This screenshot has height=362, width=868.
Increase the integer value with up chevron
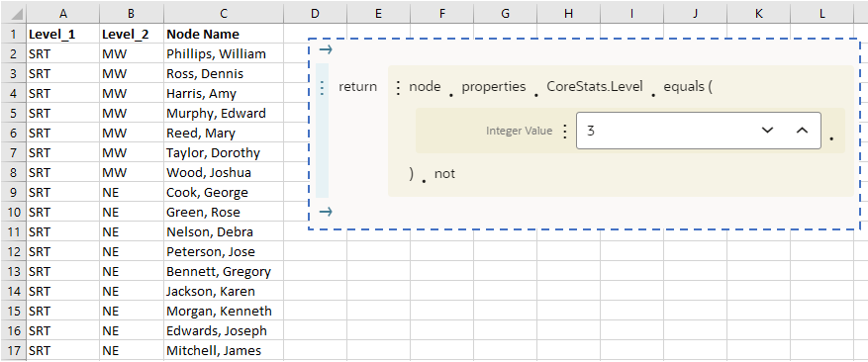pyautogui.click(x=802, y=131)
